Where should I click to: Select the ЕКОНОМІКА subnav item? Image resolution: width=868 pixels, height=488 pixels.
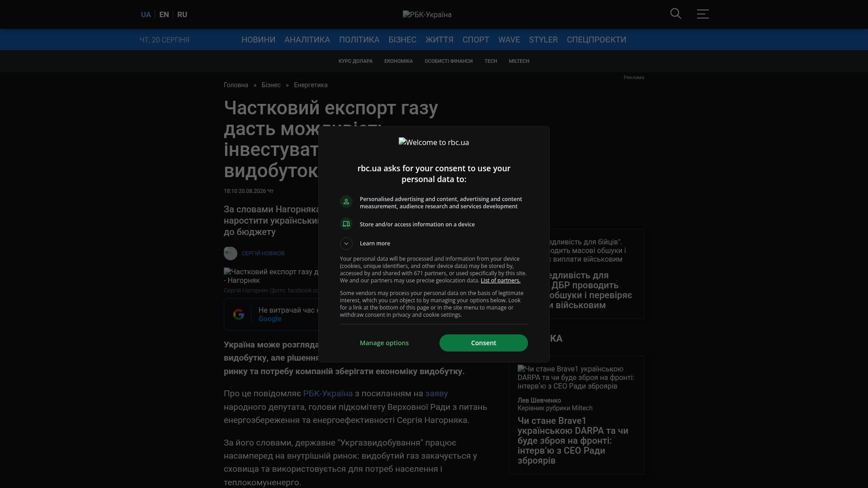click(x=398, y=61)
